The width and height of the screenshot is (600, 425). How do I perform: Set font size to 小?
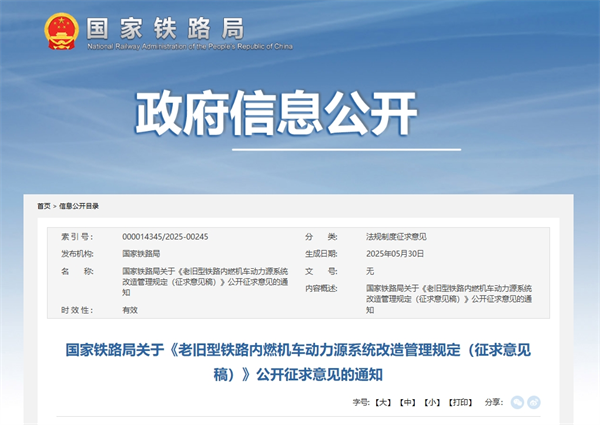432,402
